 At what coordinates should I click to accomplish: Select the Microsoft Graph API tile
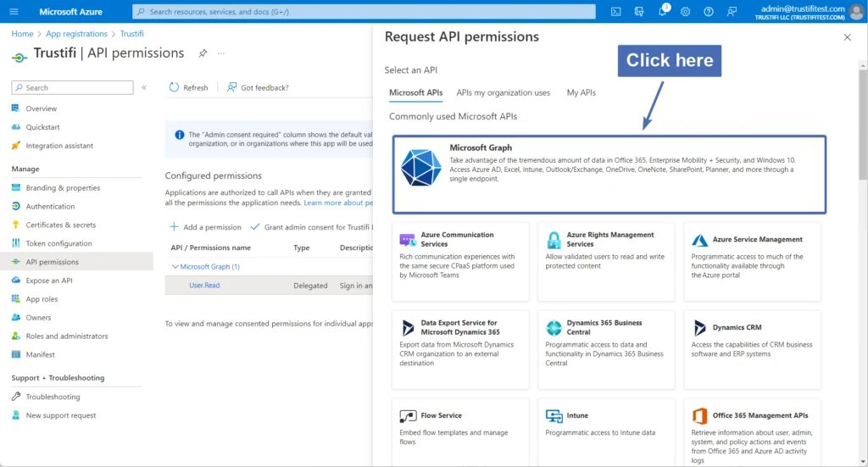pyautogui.click(x=609, y=174)
